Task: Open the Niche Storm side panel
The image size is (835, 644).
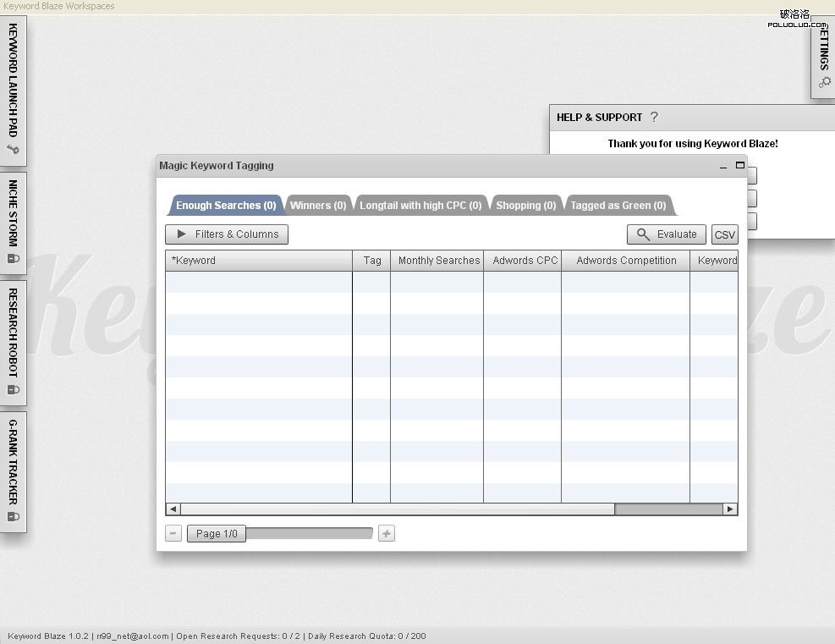Action: pos(13,223)
